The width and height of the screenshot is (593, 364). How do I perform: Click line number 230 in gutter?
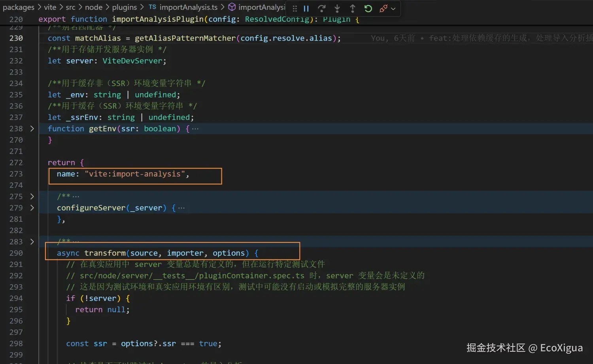pyautogui.click(x=16, y=38)
